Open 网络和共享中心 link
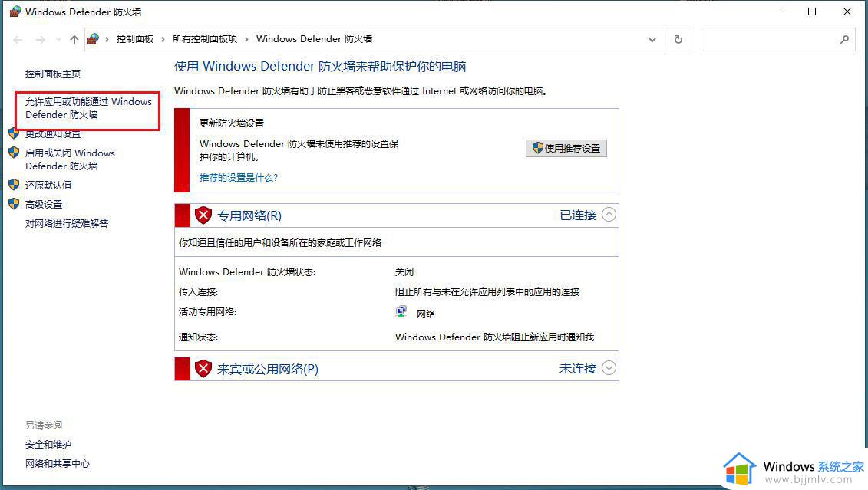The image size is (868, 490). click(x=58, y=464)
